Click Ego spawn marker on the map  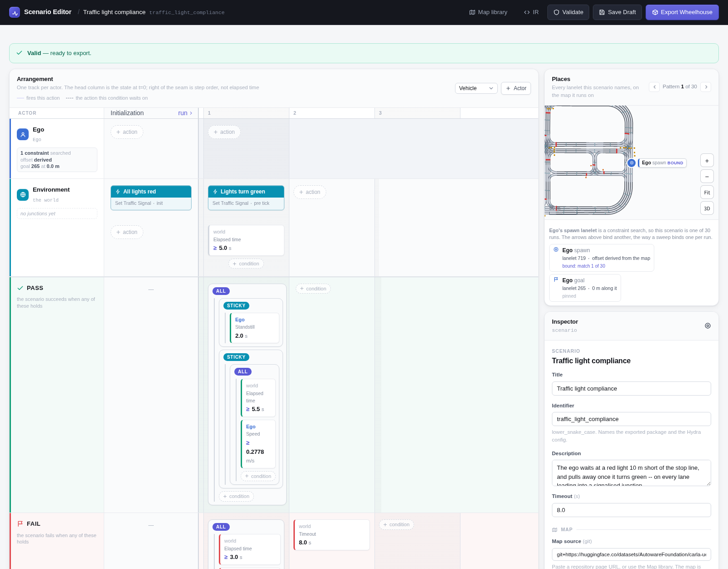pos(632,163)
